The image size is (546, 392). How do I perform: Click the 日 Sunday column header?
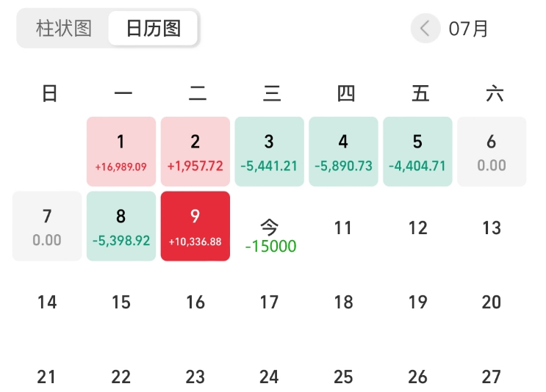[49, 93]
